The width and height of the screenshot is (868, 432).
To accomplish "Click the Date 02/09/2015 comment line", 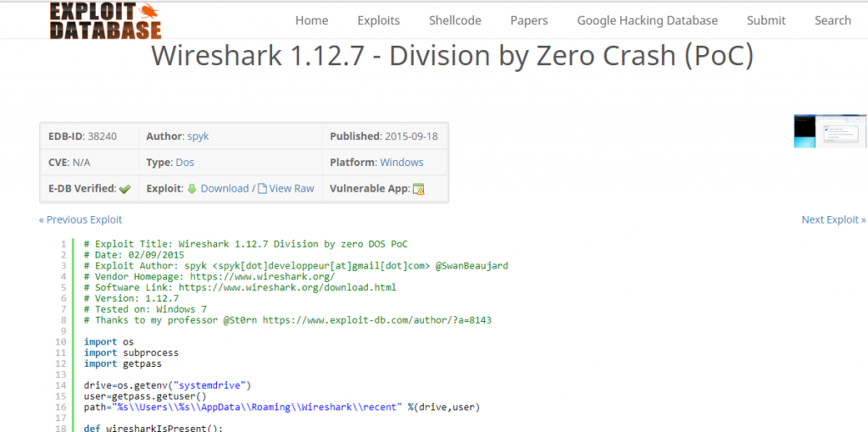I will (x=134, y=255).
